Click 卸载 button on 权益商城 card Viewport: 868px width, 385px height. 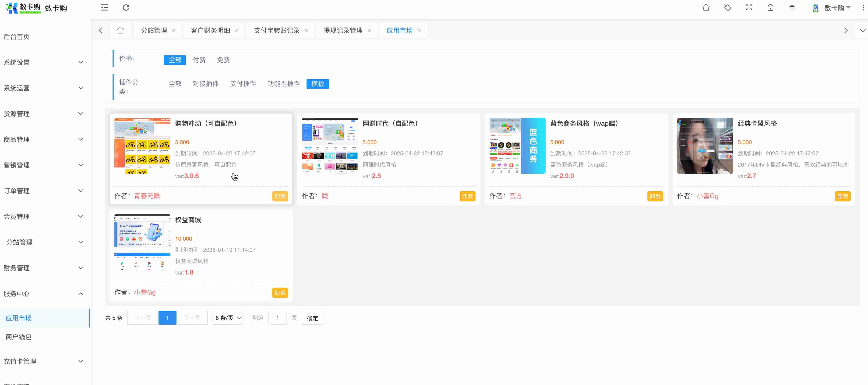(x=280, y=293)
